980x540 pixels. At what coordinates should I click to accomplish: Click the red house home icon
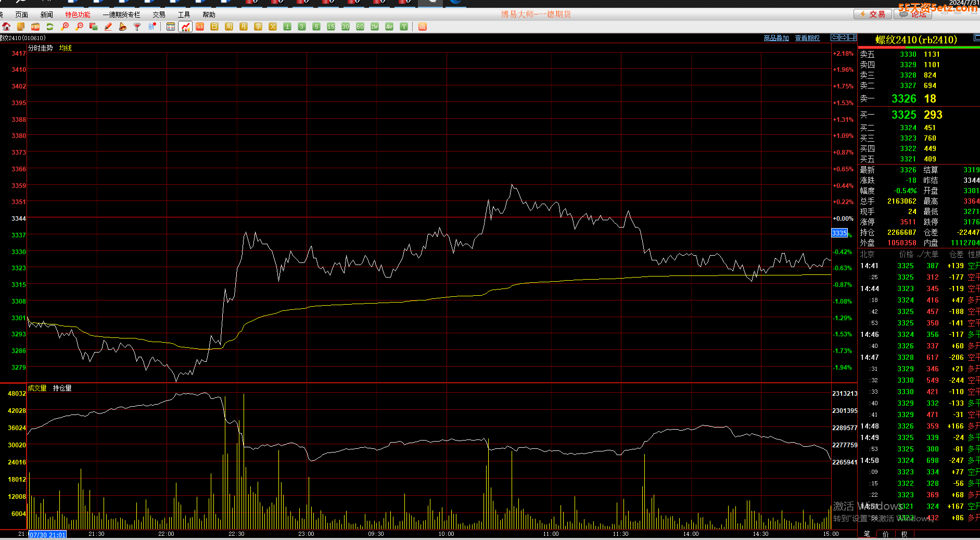click(6, 27)
